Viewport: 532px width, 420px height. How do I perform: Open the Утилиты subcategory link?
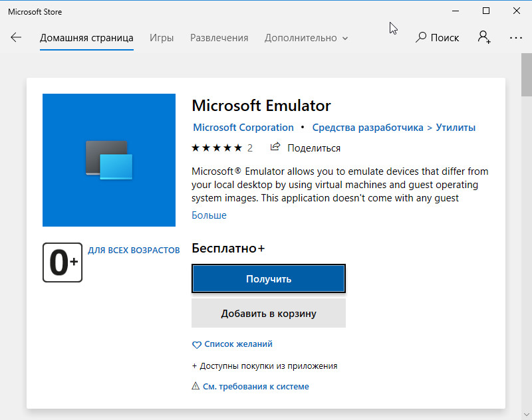(x=456, y=128)
